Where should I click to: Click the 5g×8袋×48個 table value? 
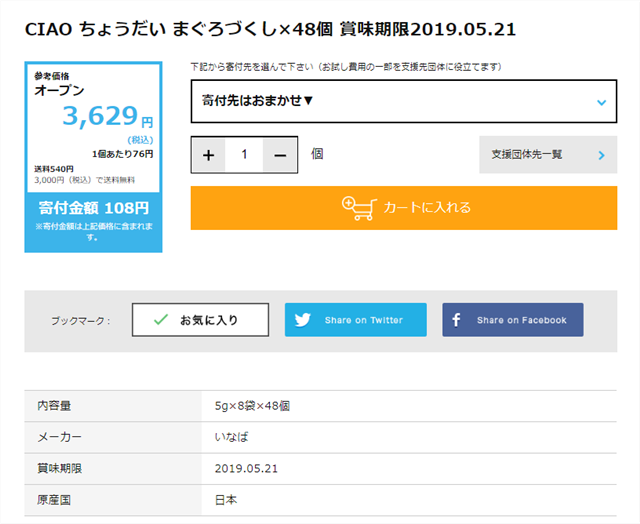pos(252,406)
